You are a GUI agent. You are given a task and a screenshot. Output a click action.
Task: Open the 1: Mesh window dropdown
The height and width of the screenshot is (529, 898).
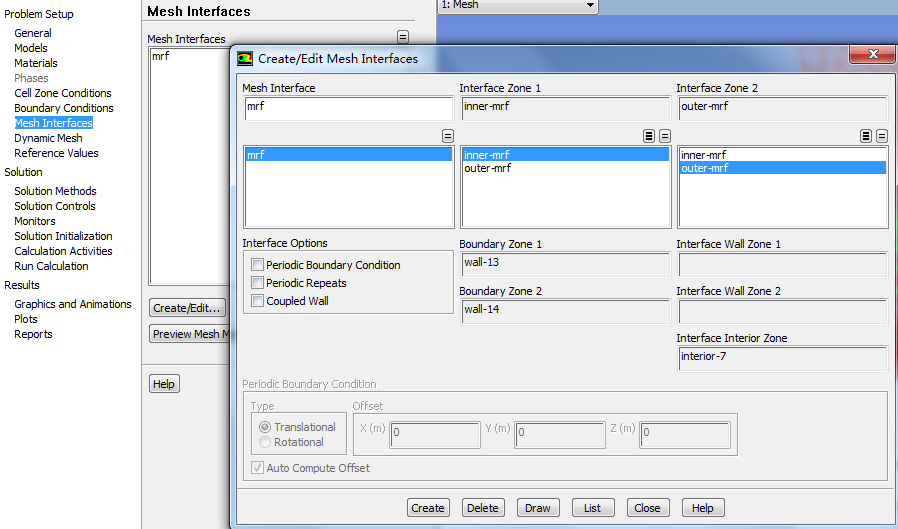click(x=518, y=5)
